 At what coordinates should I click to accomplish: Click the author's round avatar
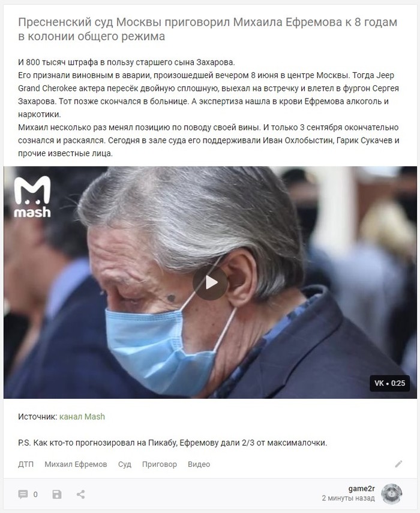pyautogui.click(x=392, y=494)
